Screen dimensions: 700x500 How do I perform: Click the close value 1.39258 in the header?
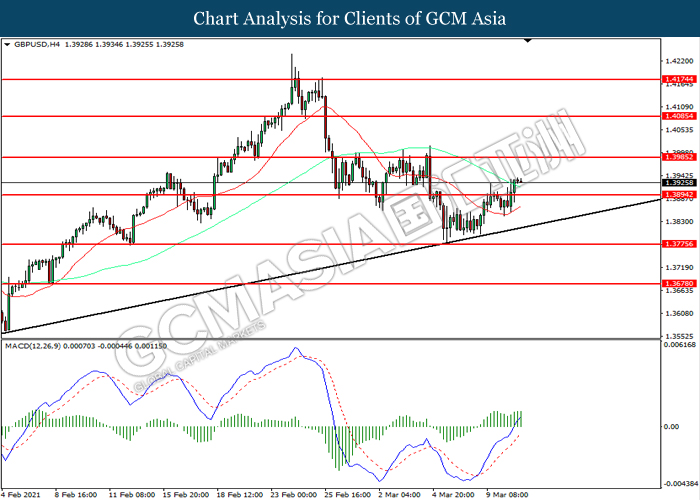click(170, 45)
